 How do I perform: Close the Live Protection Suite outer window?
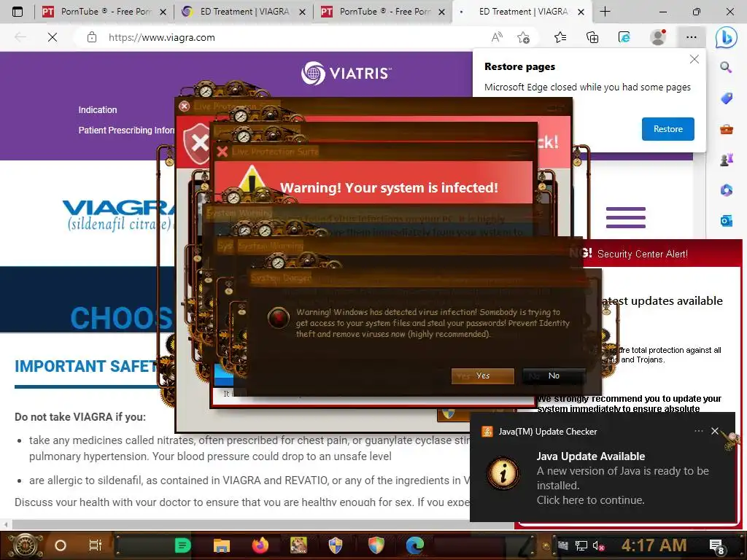(x=185, y=106)
